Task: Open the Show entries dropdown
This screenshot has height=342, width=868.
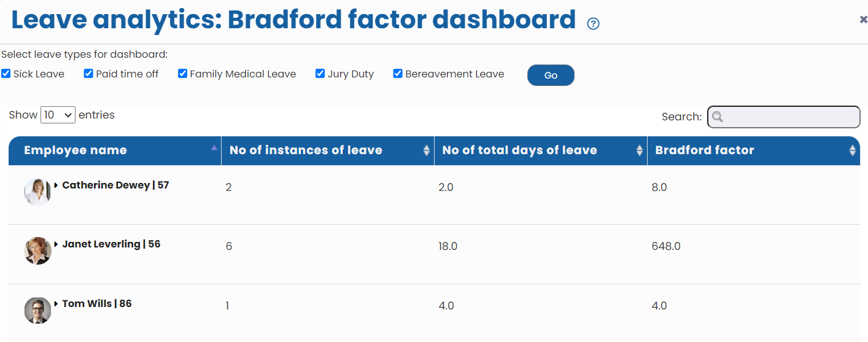Action: pyautogui.click(x=58, y=115)
